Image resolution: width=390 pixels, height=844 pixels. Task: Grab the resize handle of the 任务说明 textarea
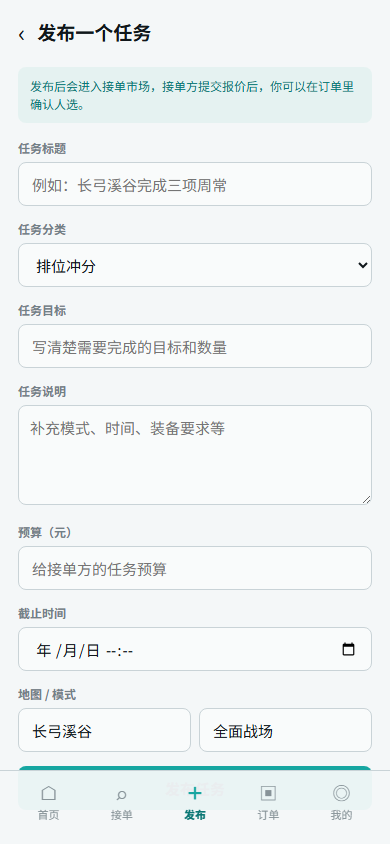pyautogui.click(x=366, y=499)
